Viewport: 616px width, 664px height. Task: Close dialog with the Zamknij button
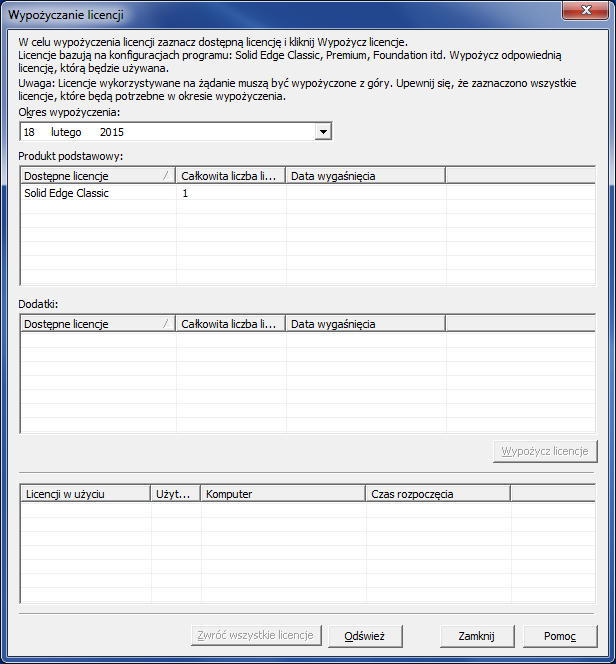point(477,636)
